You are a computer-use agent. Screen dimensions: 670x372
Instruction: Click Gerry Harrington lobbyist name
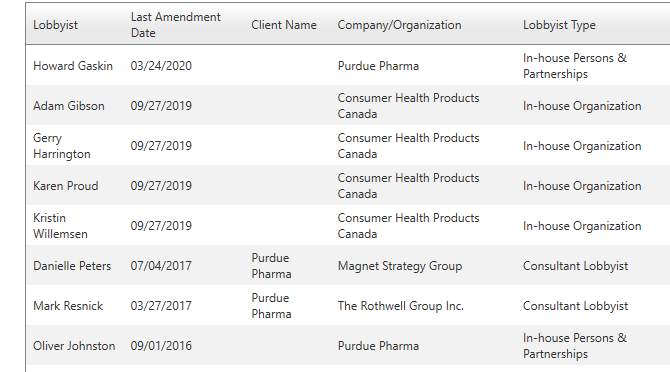[x=62, y=146]
